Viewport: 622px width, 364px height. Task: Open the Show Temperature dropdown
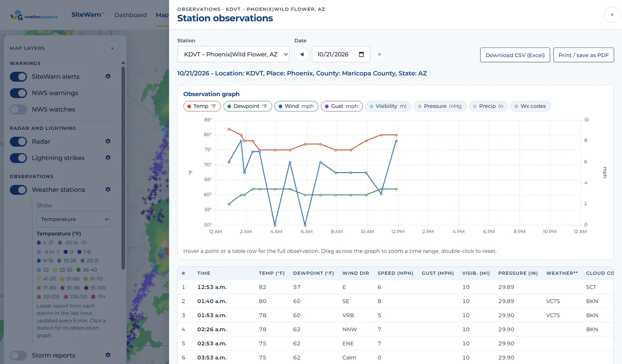click(x=73, y=219)
